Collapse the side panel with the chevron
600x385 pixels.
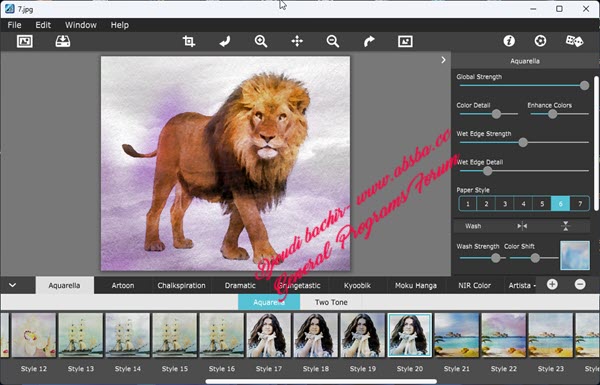(x=443, y=60)
